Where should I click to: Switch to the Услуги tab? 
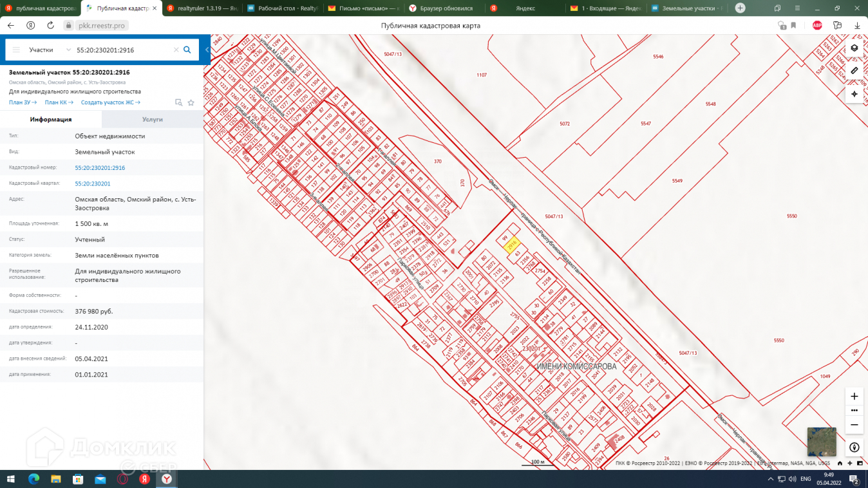153,120
